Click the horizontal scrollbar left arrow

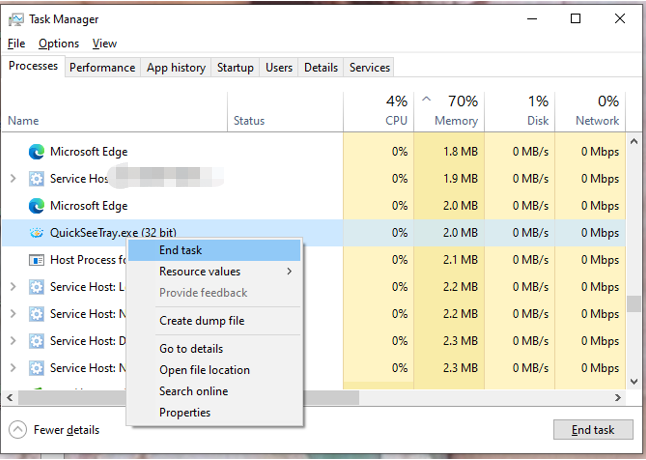(x=10, y=397)
